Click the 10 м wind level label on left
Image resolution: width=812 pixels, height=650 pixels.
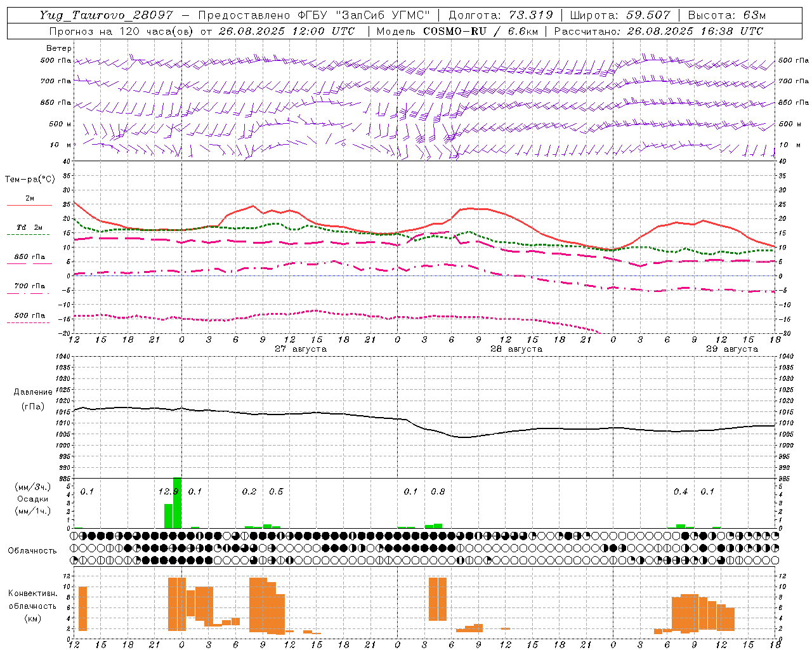(x=60, y=145)
